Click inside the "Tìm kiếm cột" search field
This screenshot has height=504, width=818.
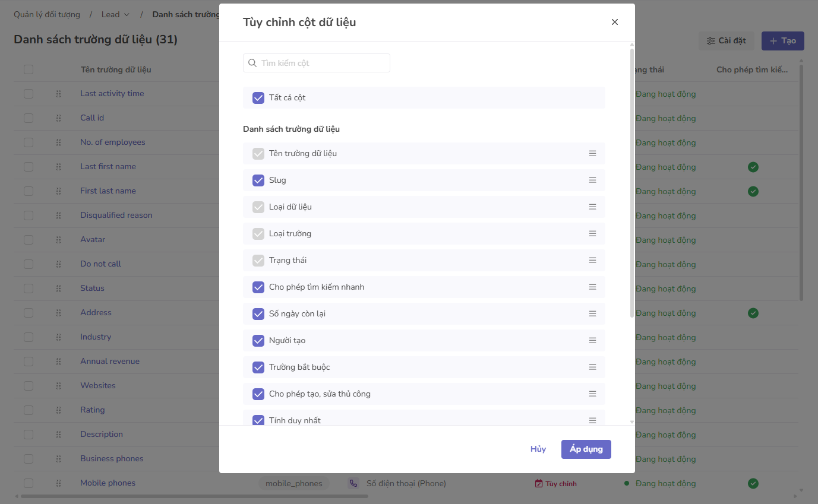pos(316,62)
